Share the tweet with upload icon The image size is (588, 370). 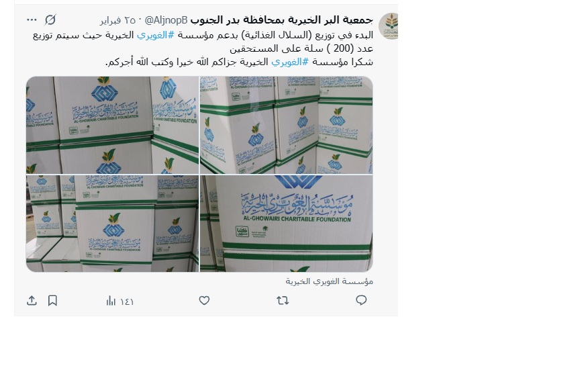[32, 300]
